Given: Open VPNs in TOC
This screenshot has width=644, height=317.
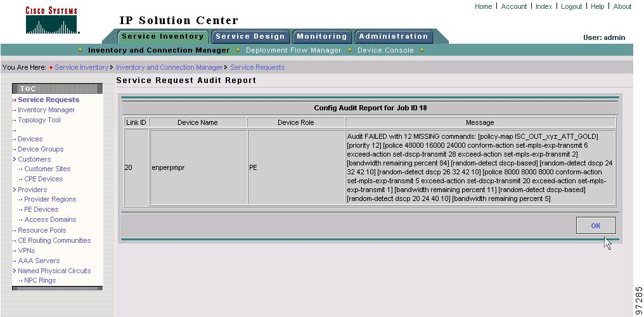Looking at the screenshot, I should pos(26,250).
